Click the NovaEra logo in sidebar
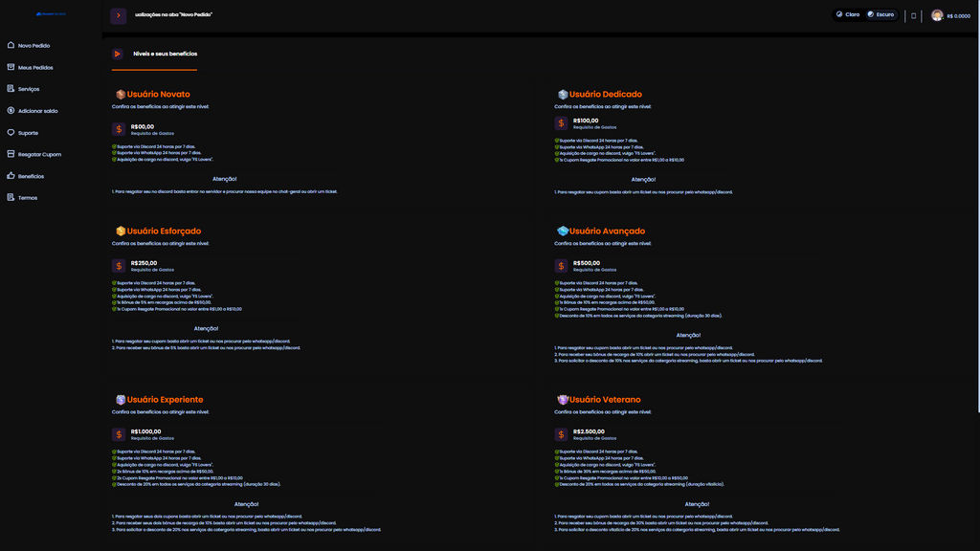The width and height of the screenshot is (980, 551). pos(51,14)
